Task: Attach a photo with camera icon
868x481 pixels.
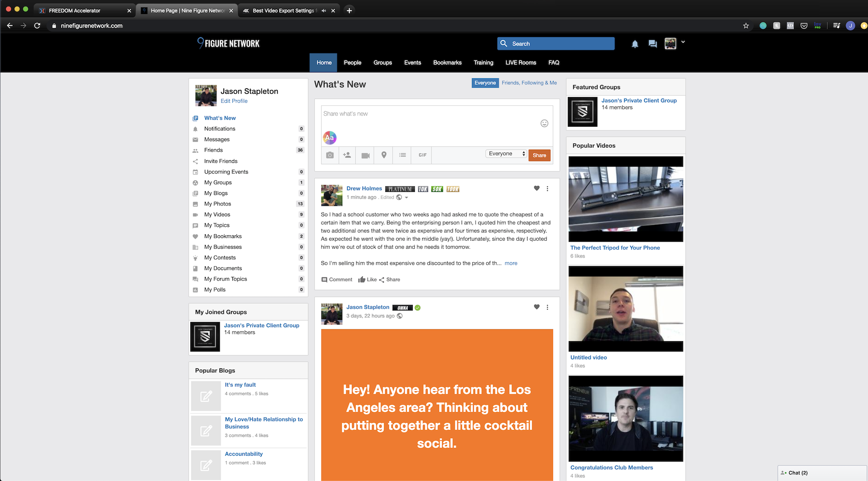Action: 330,155
